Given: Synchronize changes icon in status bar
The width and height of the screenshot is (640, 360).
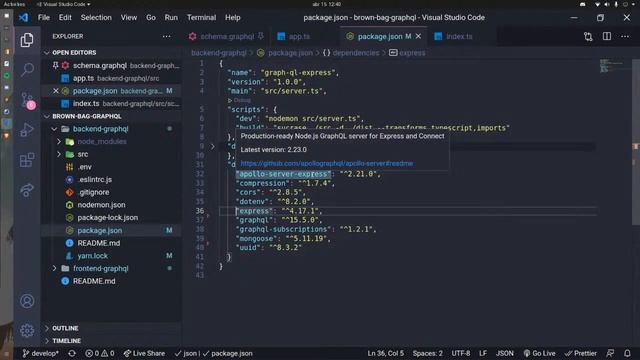Looking at the screenshot, I should click(x=72, y=353).
